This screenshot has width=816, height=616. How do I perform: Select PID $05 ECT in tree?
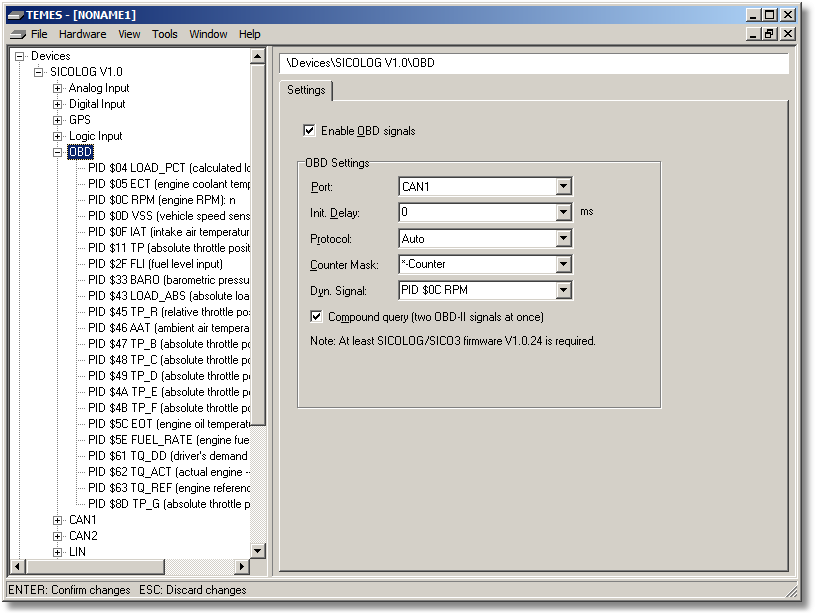169,184
